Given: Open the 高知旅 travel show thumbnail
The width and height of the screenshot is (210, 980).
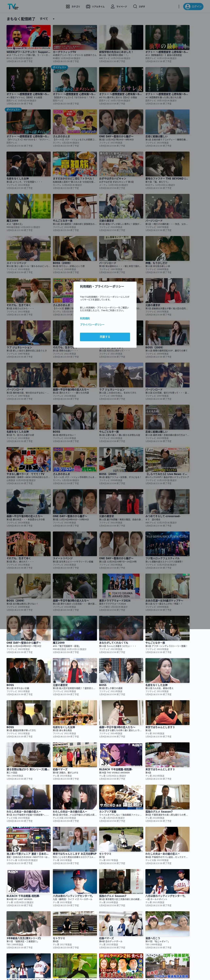Looking at the screenshot, I should click(x=75, y=164).
